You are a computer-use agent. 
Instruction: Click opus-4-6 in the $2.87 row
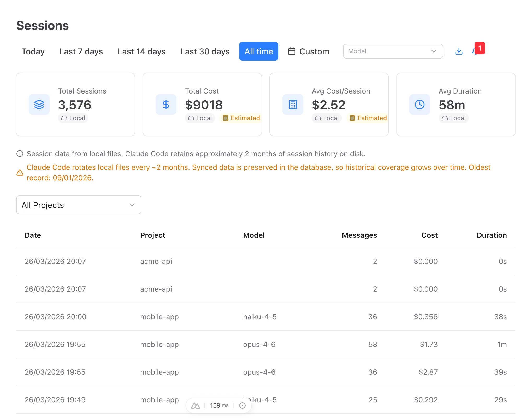pyautogui.click(x=259, y=372)
